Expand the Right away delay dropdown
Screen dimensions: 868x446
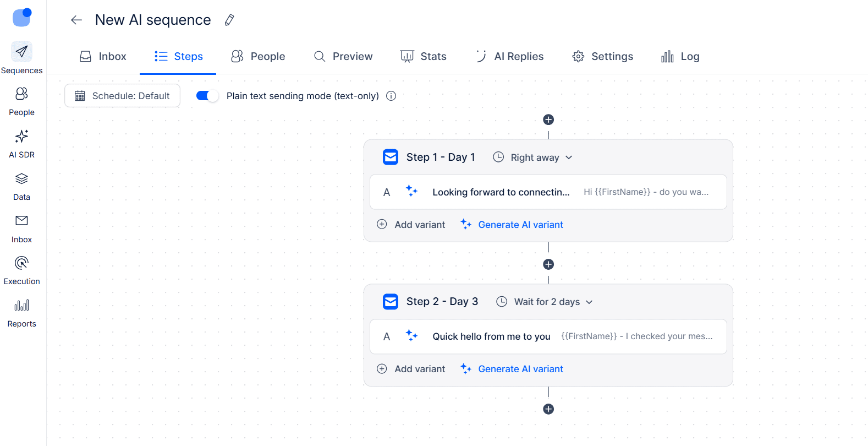[534, 157]
